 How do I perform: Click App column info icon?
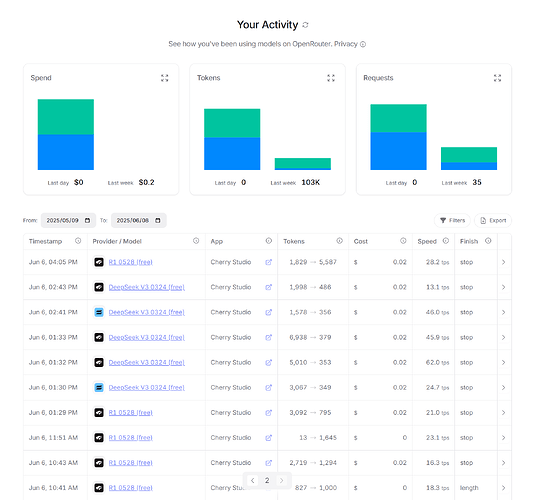[269, 241]
